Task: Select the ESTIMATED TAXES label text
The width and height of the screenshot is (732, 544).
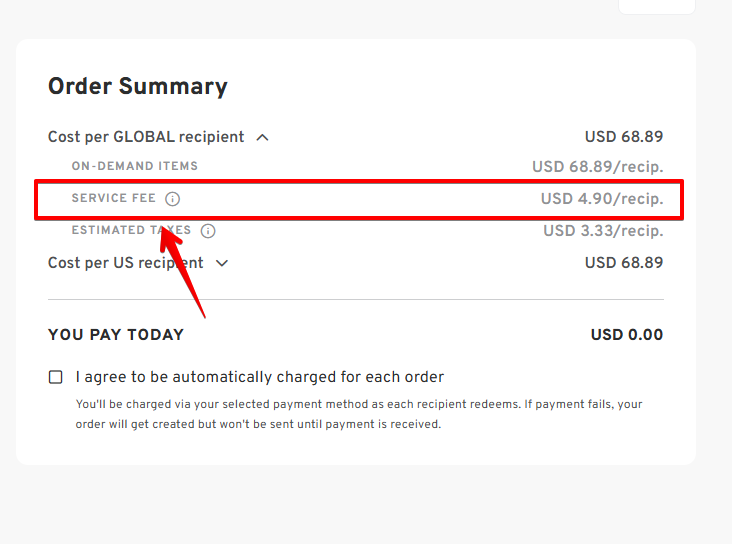Action: click(131, 230)
